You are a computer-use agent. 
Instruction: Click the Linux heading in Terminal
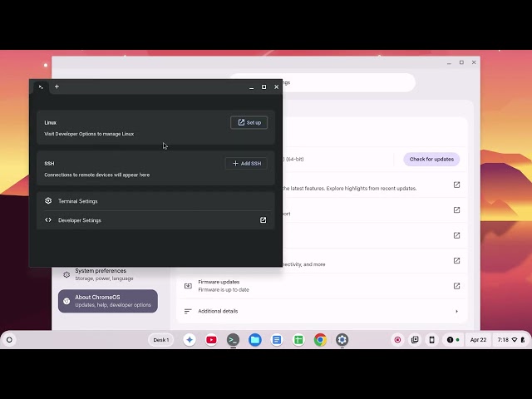pyautogui.click(x=50, y=122)
